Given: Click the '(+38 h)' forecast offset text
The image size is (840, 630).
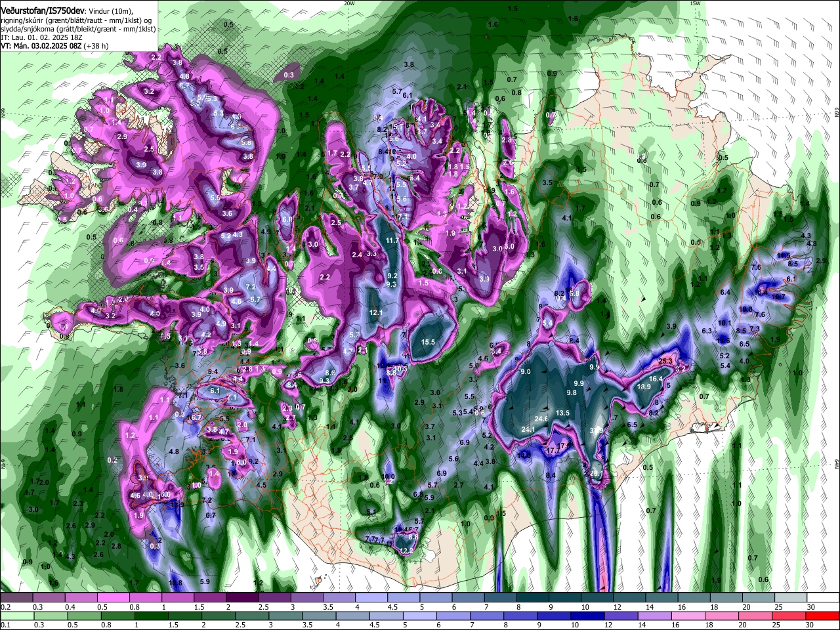Looking at the screenshot, I should click(95, 46).
